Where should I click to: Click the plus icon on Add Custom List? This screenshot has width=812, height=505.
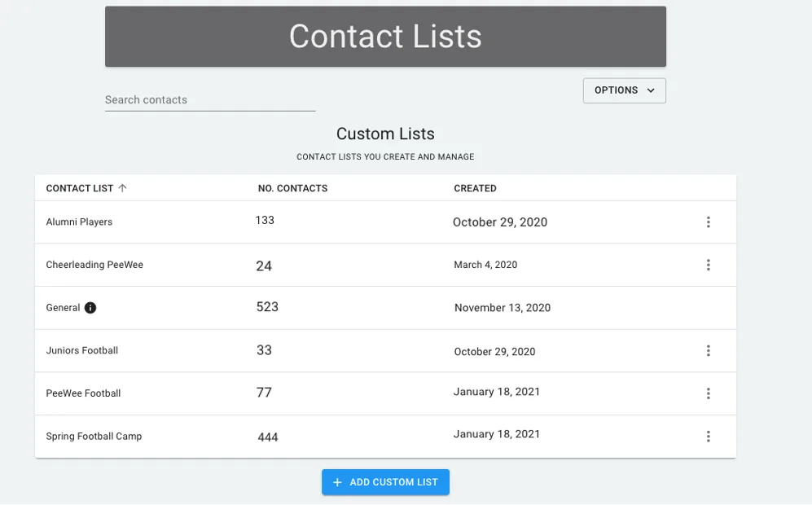[337, 482]
